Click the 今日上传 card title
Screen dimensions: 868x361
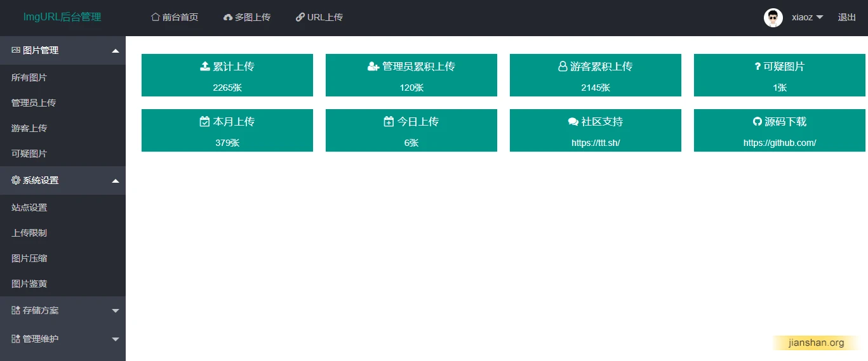click(x=418, y=121)
